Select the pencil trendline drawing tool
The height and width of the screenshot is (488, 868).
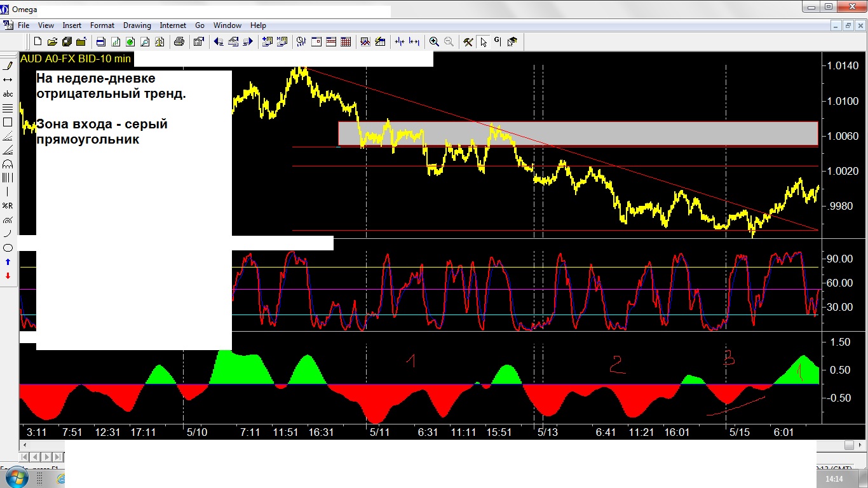[8, 65]
